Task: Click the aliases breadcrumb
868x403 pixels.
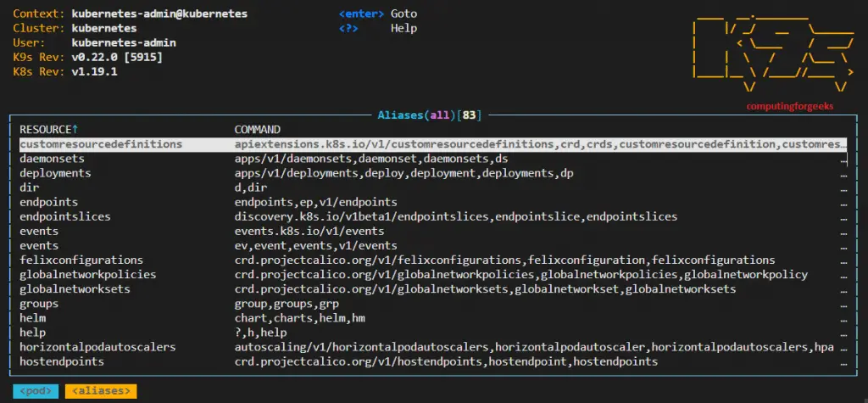Action: tap(101, 391)
